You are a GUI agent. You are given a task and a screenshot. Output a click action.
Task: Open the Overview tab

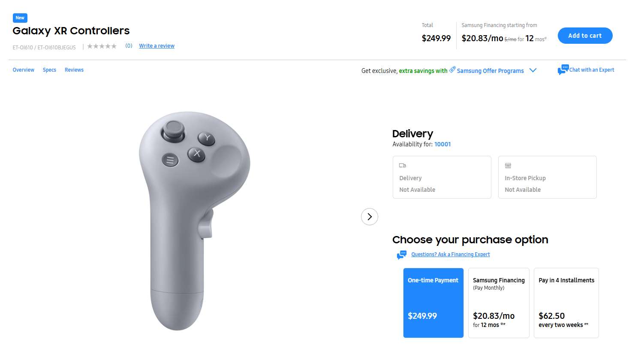(24, 70)
